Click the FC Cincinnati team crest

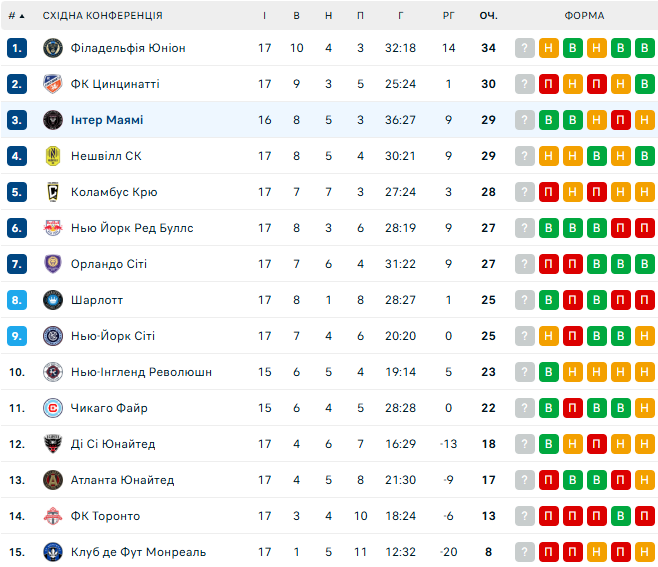point(53,84)
